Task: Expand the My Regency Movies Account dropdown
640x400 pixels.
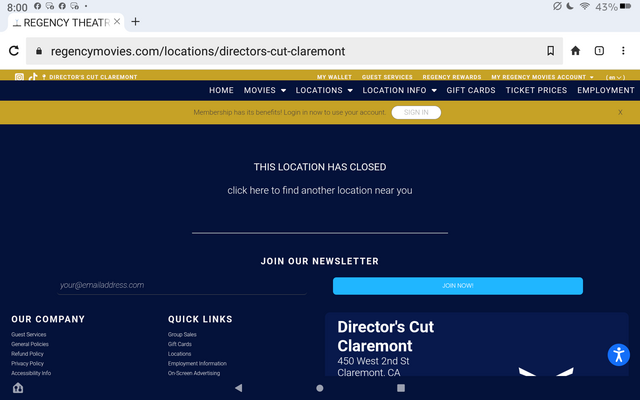Action: click(542, 77)
